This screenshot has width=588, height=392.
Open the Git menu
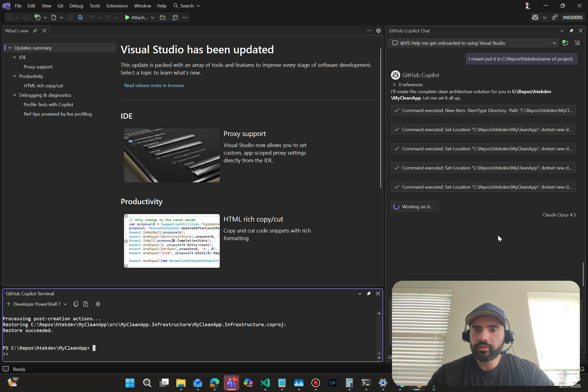tap(60, 6)
